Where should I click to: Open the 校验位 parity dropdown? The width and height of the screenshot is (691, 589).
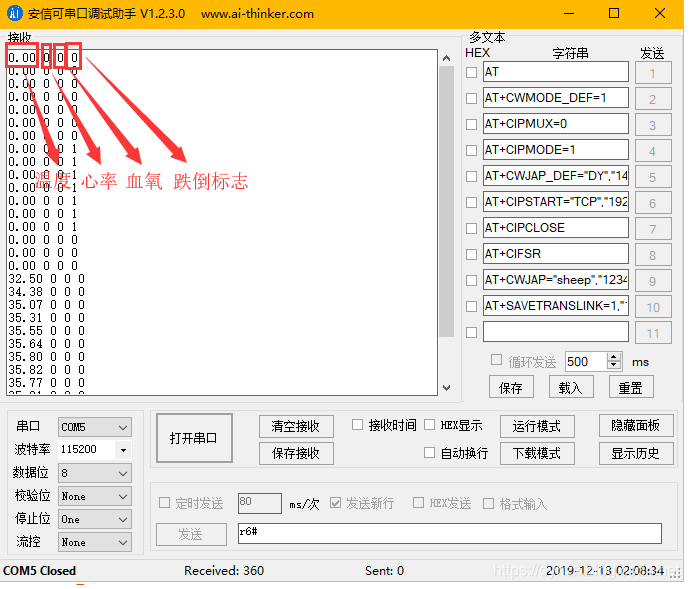(95, 496)
